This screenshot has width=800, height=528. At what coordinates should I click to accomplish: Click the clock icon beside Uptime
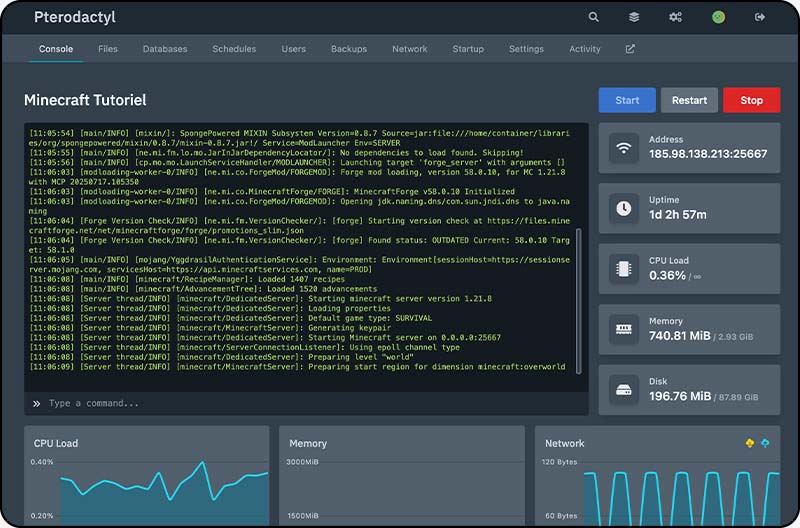(624, 208)
